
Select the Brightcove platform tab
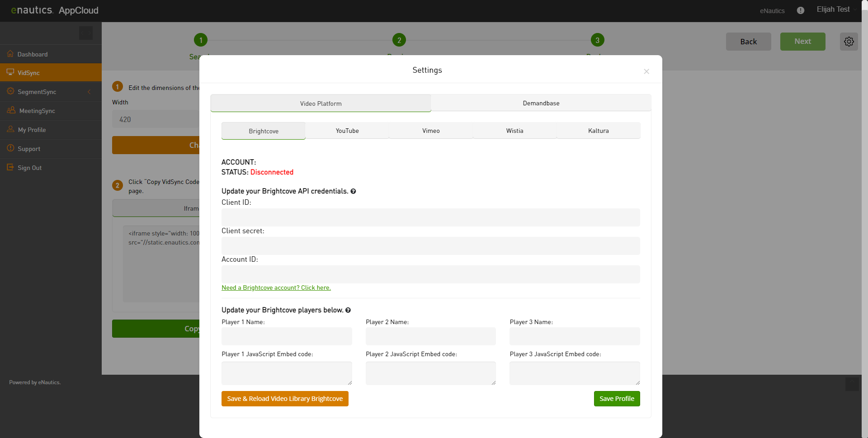[264, 131]
